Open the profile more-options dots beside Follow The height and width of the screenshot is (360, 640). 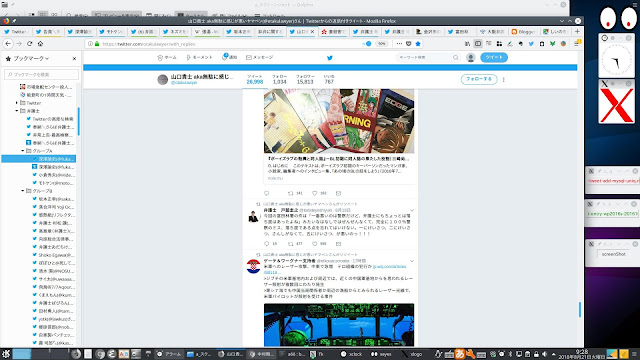[x=504, y=80]
